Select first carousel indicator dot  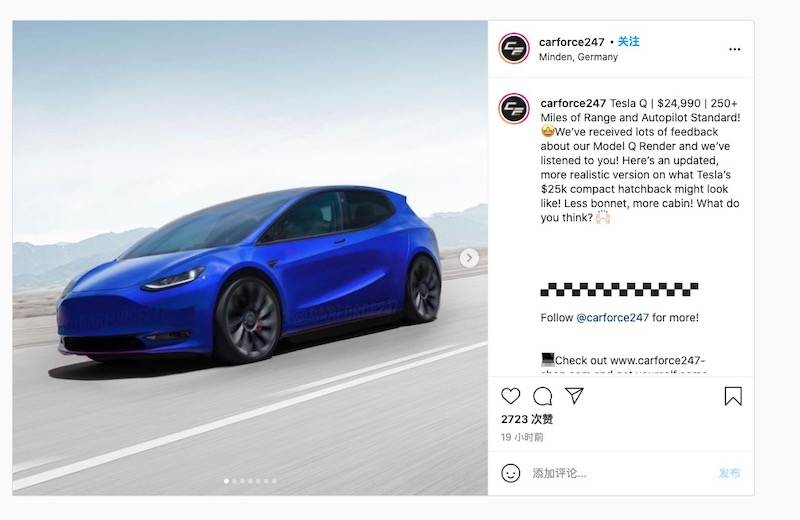tap(227, 481)
